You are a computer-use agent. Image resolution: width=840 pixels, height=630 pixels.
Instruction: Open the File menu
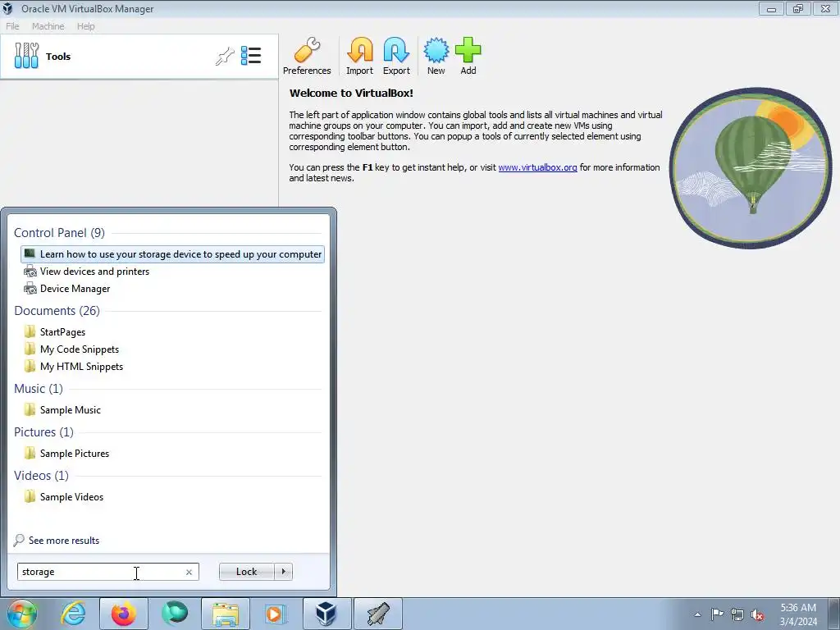(x=12, y=26)
